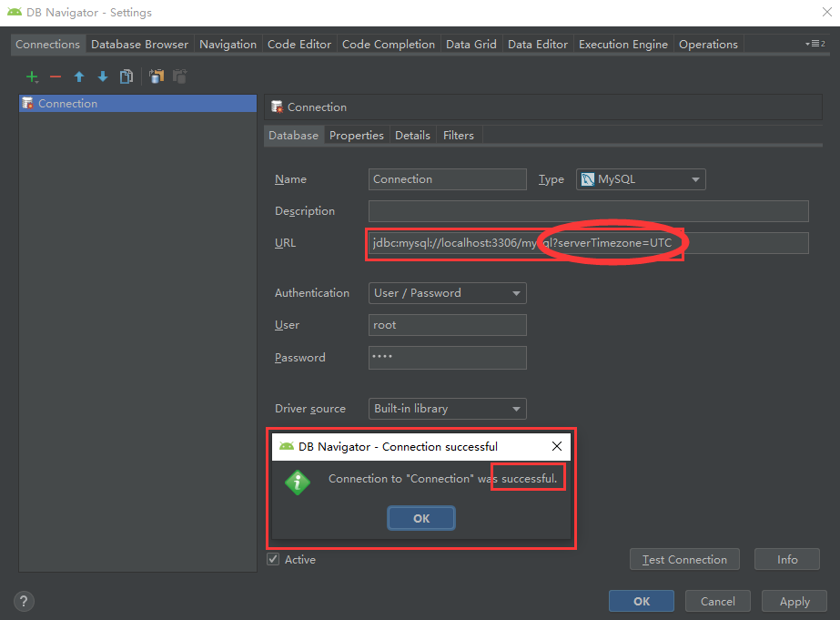Click the Test Connection button
This screenshot has width=840, height=620.
pos(684,559)
